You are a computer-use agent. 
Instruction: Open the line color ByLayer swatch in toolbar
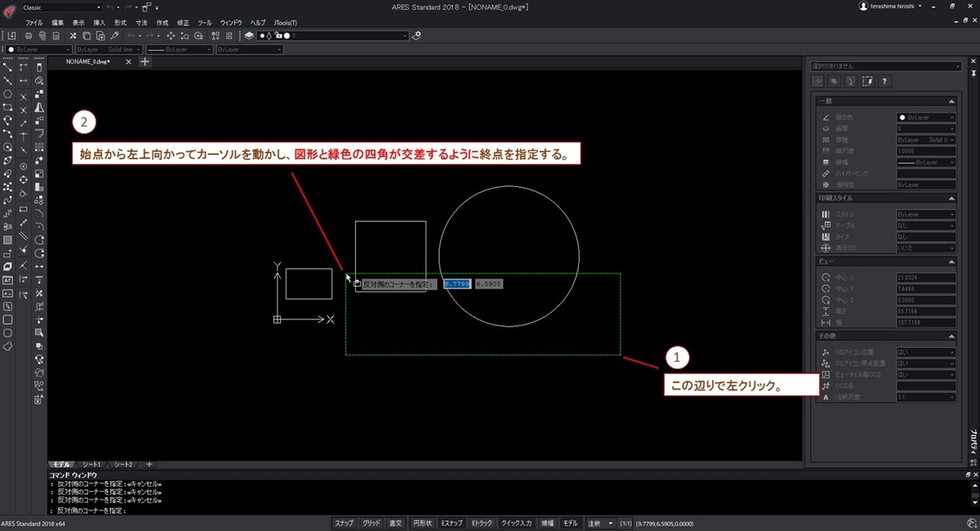tap(40, 50)
